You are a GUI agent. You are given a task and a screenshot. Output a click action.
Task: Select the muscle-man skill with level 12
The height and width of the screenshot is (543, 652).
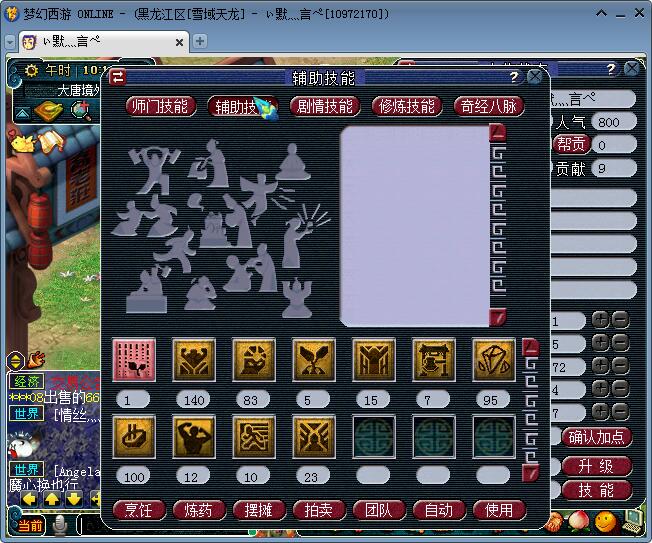194,437
